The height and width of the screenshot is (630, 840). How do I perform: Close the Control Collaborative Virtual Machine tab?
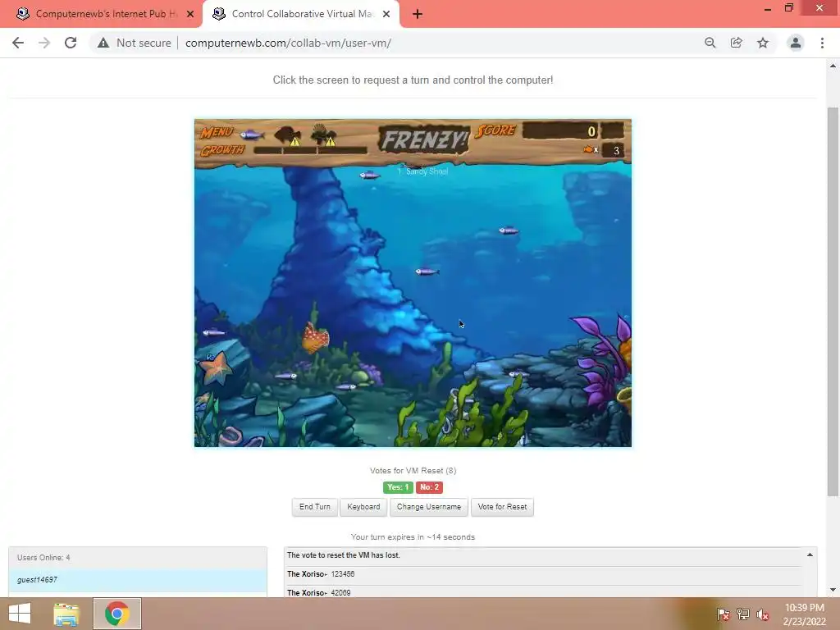386,15
